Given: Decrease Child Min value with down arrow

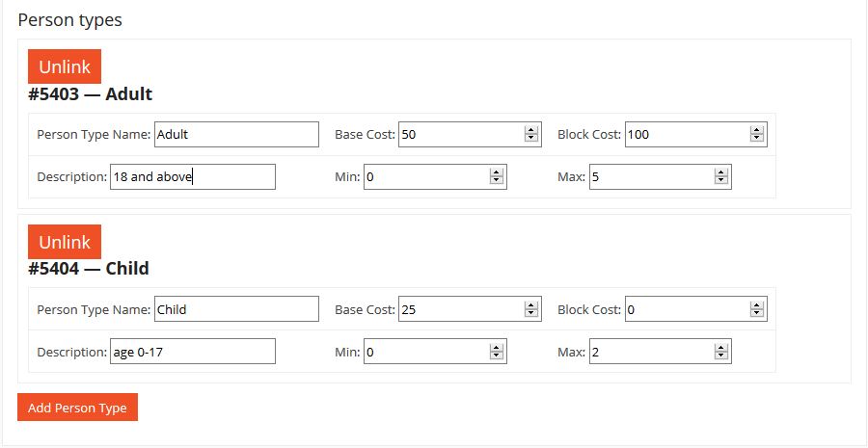Looking at the screenshot, I should pos(496,356).
